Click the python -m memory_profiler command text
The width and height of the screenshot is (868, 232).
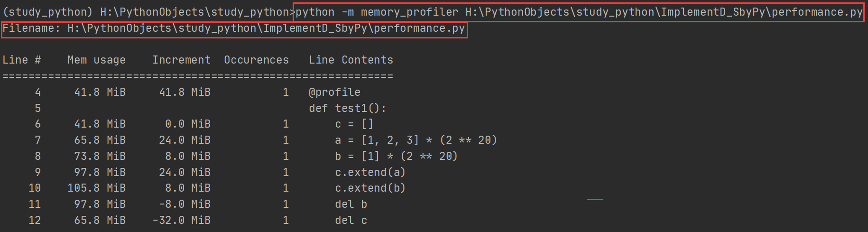579,12
